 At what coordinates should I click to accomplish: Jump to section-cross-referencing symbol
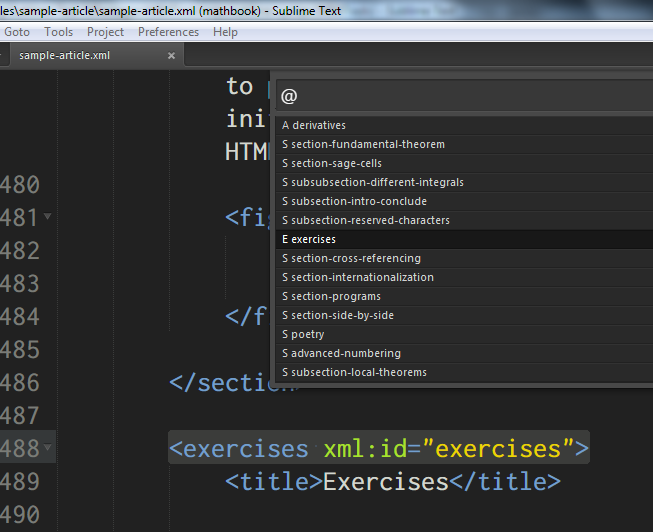click(464, 258)
